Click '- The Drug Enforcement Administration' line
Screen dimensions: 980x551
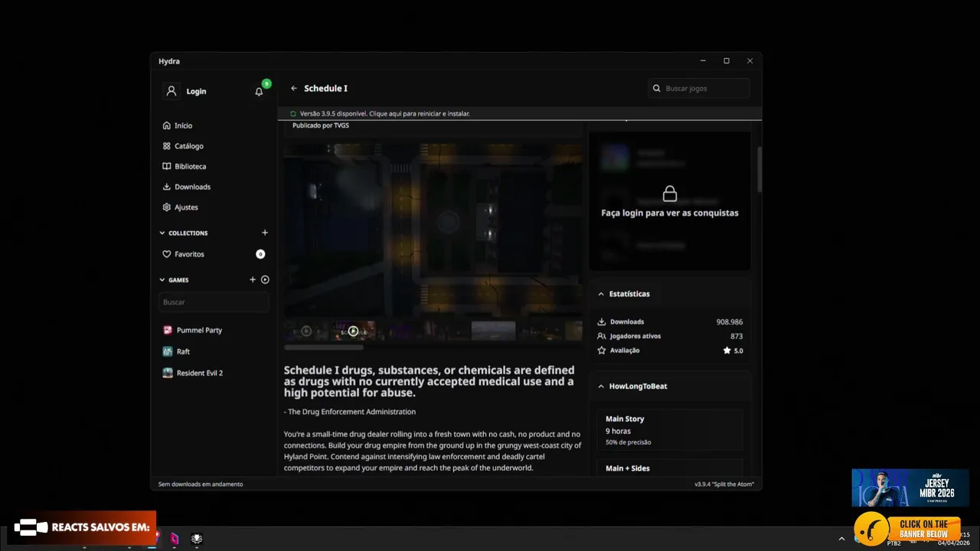click(x=350, y=412)
